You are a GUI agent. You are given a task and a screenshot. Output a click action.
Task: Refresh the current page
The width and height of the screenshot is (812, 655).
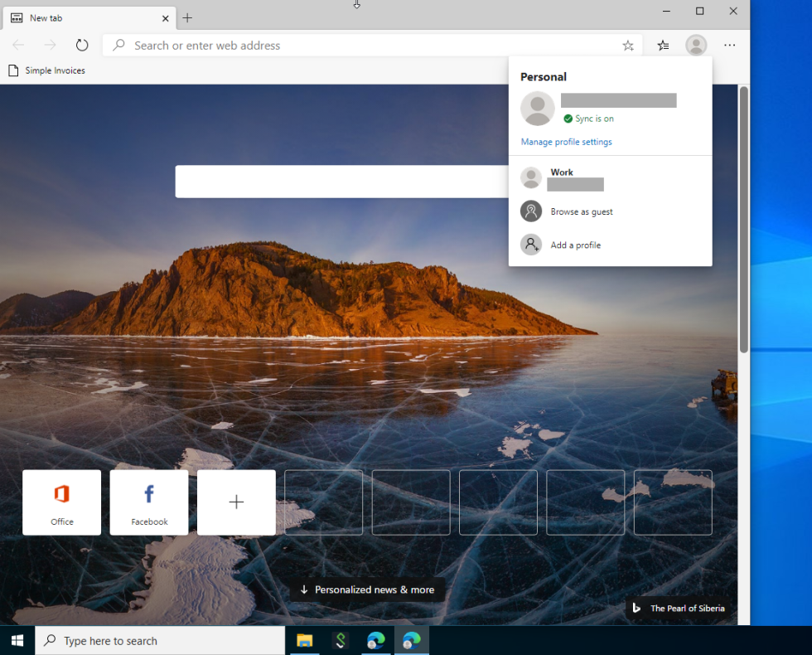pos(81,45)
